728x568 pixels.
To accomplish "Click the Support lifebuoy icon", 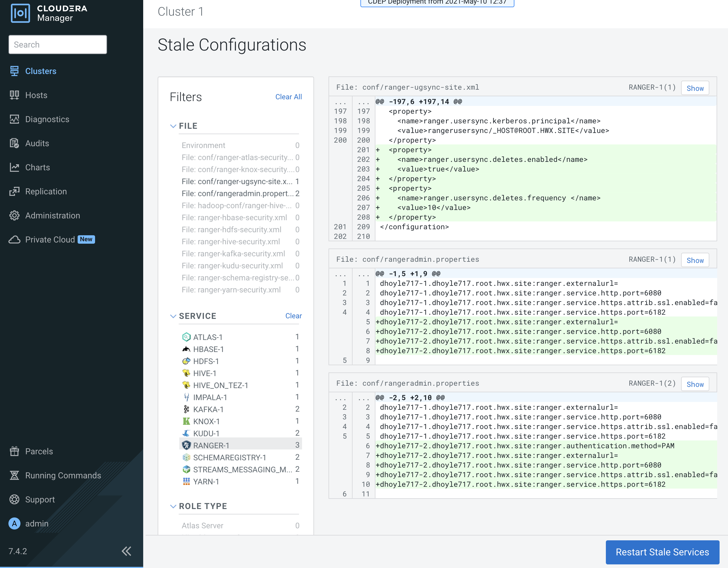I will (x=14, y=499).
